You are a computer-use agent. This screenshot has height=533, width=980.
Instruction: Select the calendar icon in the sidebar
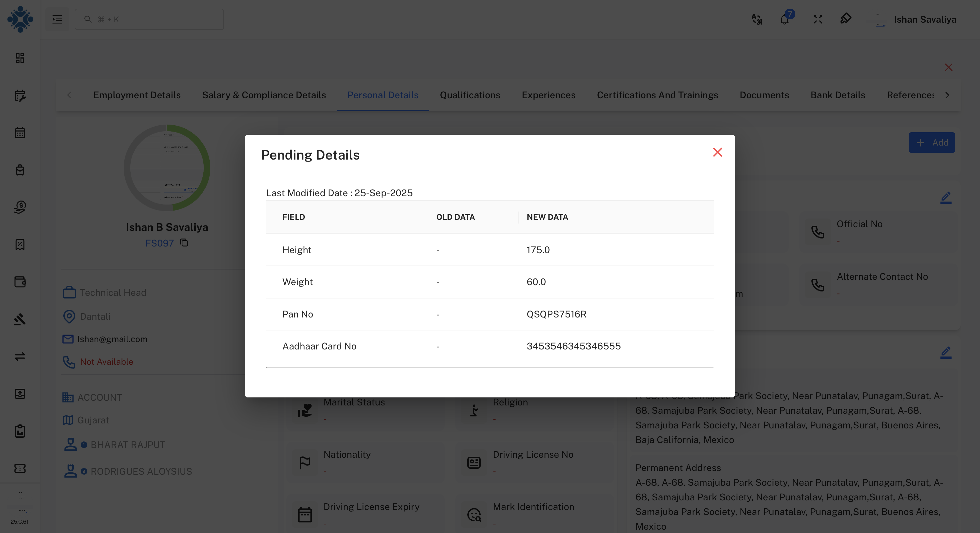click(19, 133)
